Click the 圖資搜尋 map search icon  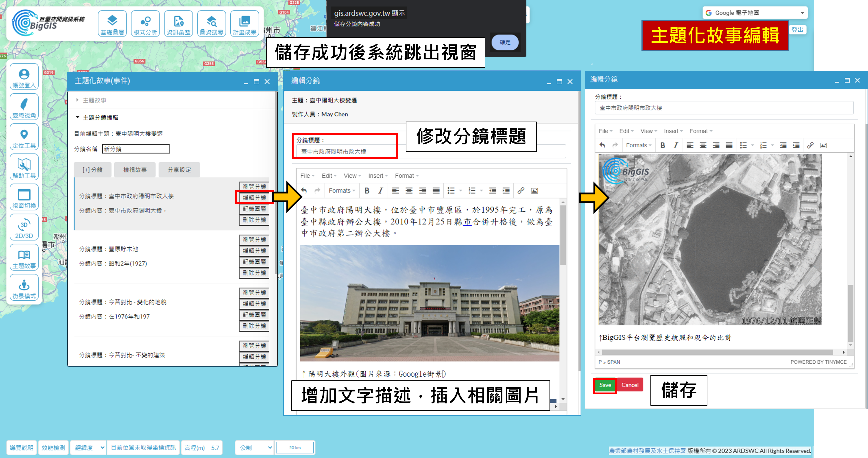point(211,24)
